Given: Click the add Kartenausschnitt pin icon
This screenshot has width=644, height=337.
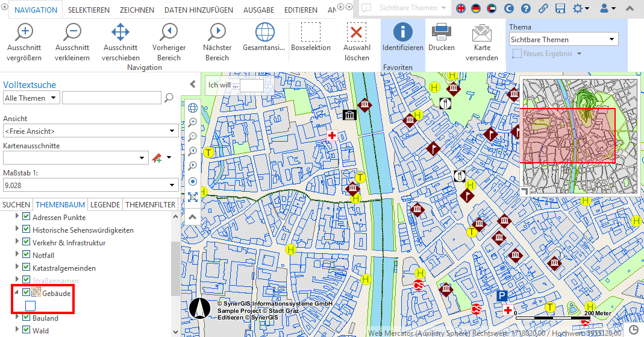Looking at the screenshot, I should [157, 158].
